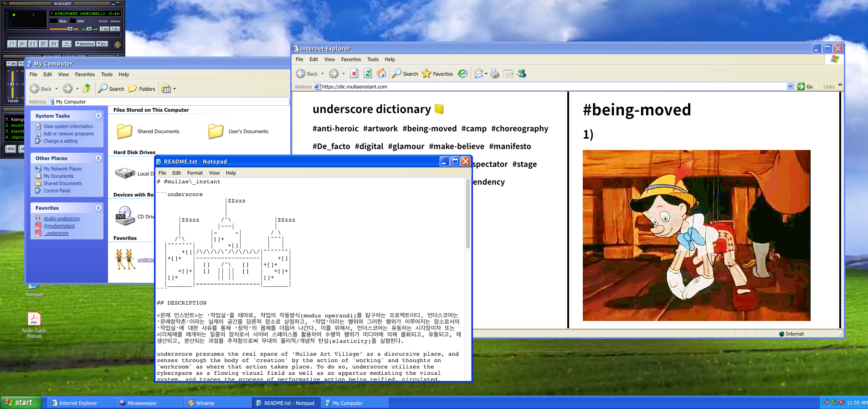Toggle the Winamp PL playlist button
The height and width of the screenshot is (409, 868).
[x=115, y=29]
